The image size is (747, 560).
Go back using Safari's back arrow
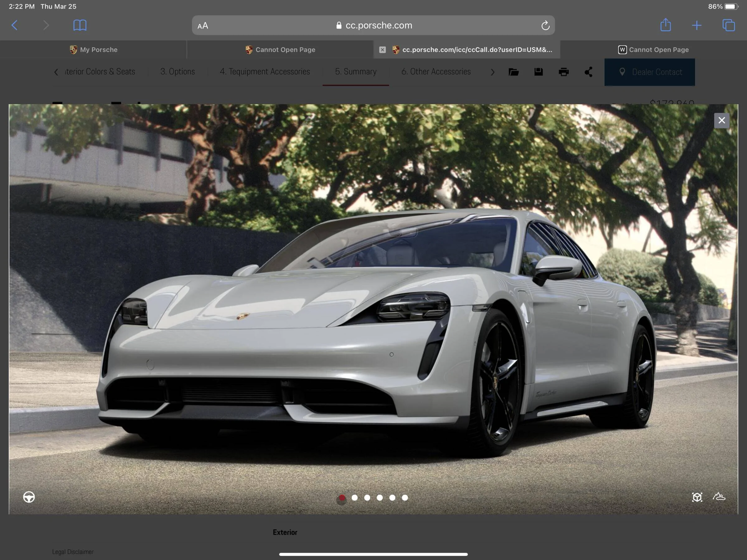pos(14,25)
